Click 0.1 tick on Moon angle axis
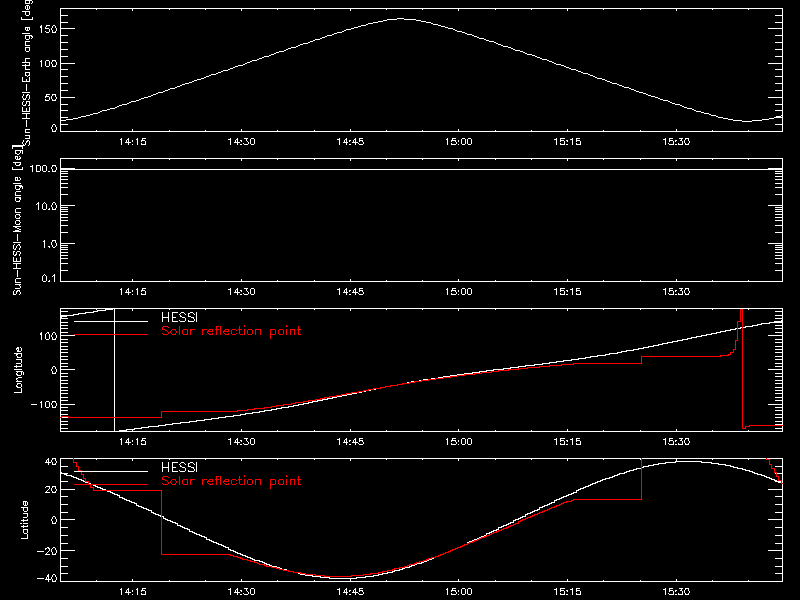This screenshot has height=600, width=800. (49, 278)
